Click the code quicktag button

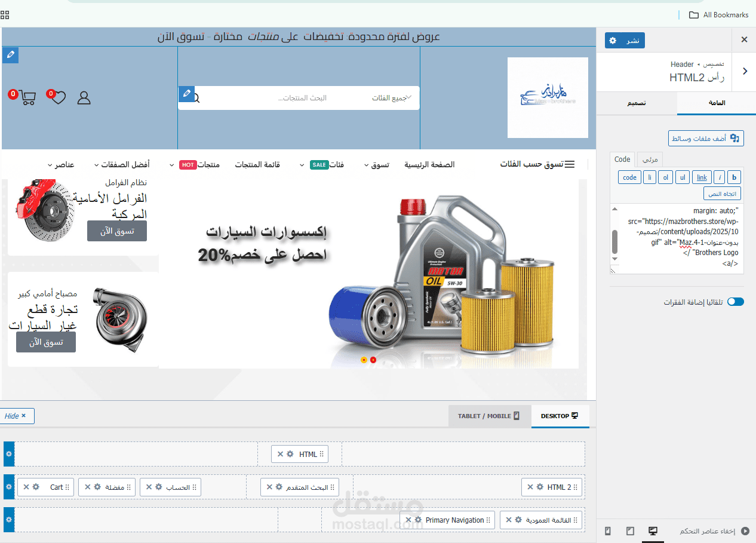pos(629,177)
